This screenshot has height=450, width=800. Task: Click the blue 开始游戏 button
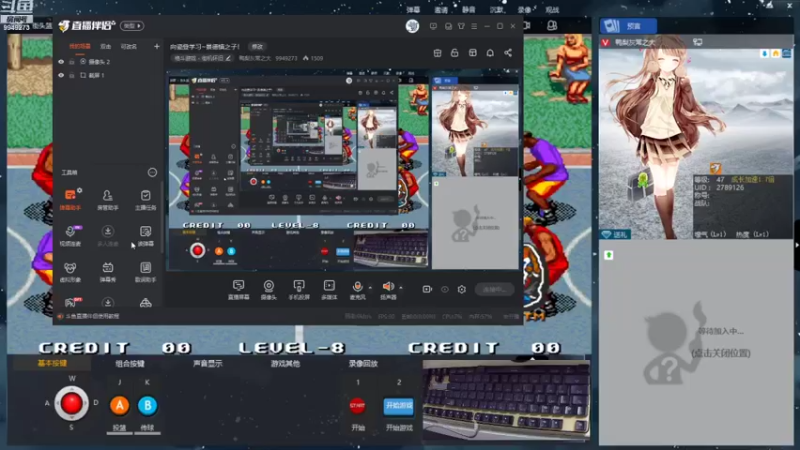398,406
